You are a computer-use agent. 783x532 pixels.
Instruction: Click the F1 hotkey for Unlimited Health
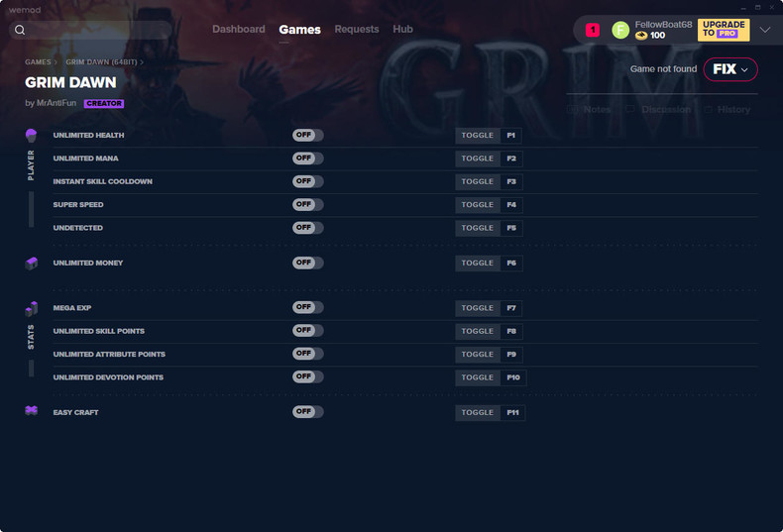click(x=510, y=136)
